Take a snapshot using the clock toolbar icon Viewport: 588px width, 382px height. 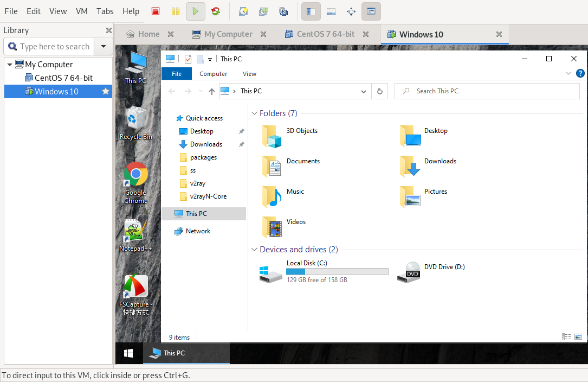click(243, 11)
